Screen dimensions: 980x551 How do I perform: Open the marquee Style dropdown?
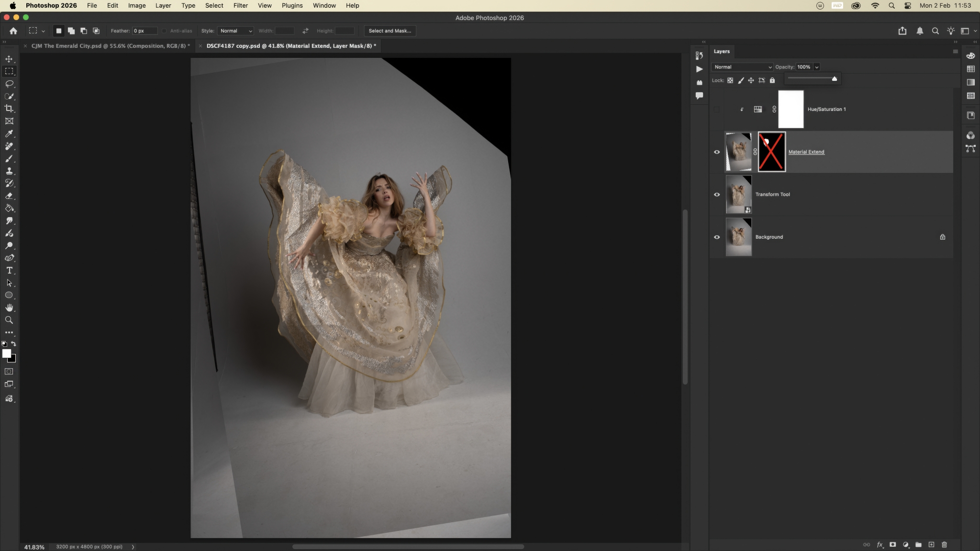235,31
